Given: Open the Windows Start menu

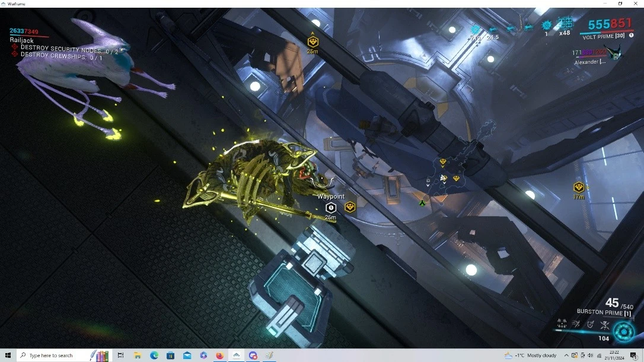Looking at the screenshot, I should click(8, 355).
